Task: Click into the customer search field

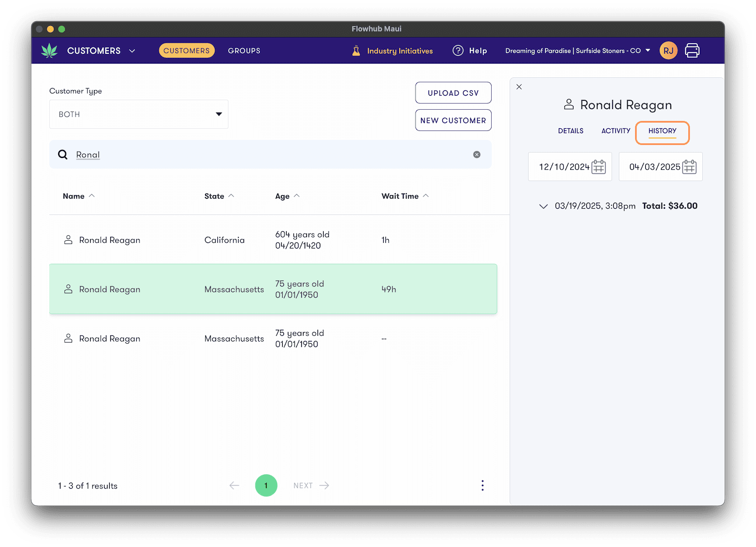Action: (270, 155)
